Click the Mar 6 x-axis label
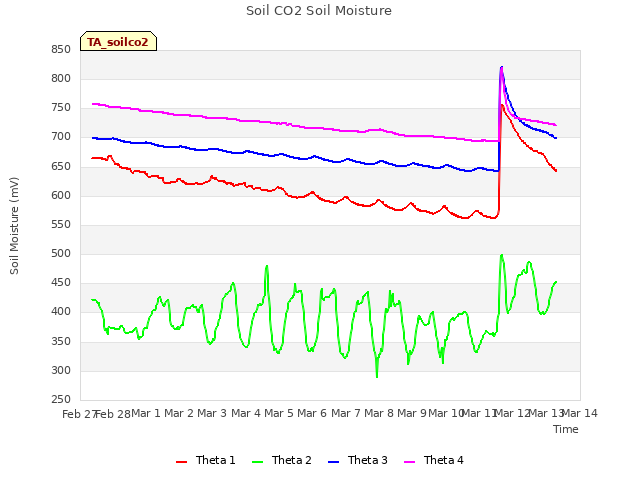The image size is (640, 480). (312, 413)
